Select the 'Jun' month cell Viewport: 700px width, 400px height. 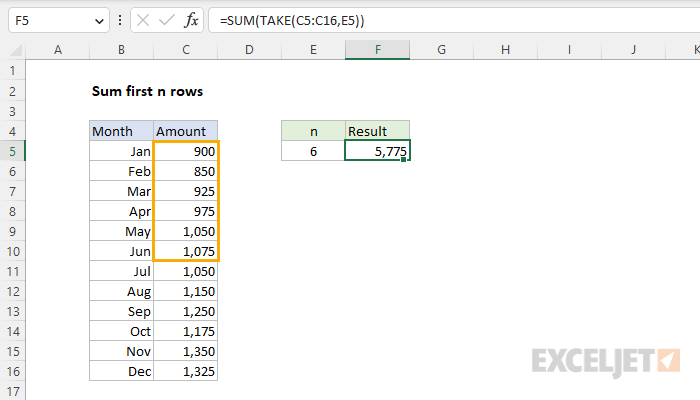point(121,251)
